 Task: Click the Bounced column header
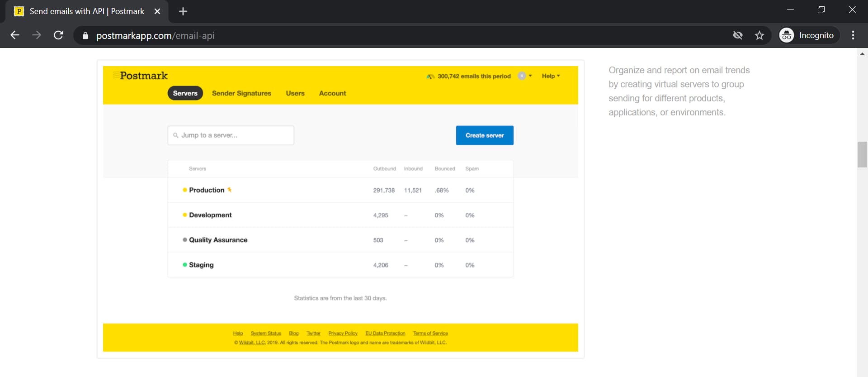tap(445, 169)
